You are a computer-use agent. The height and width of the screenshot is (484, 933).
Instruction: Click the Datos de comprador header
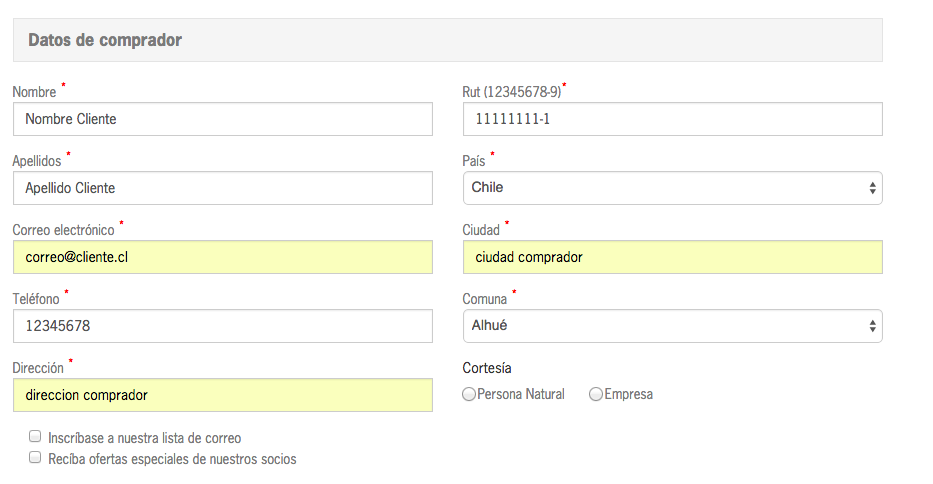[x=105, y=40]
